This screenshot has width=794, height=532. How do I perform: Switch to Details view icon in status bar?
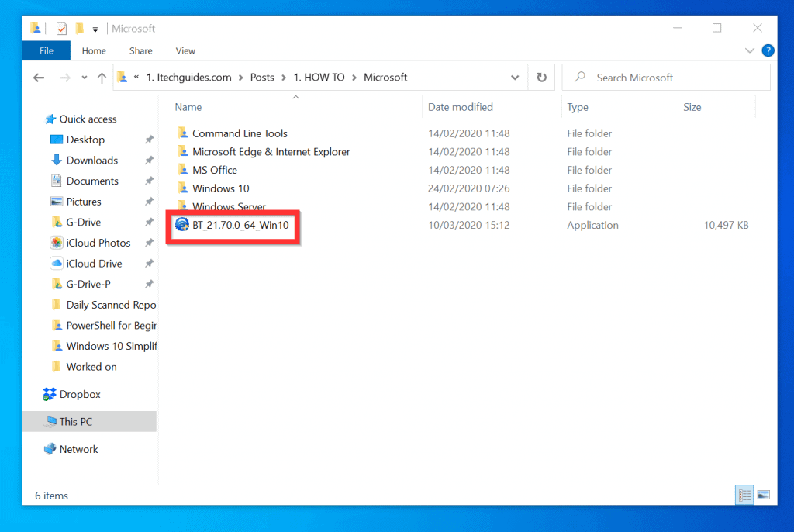(x=745, y=495)
